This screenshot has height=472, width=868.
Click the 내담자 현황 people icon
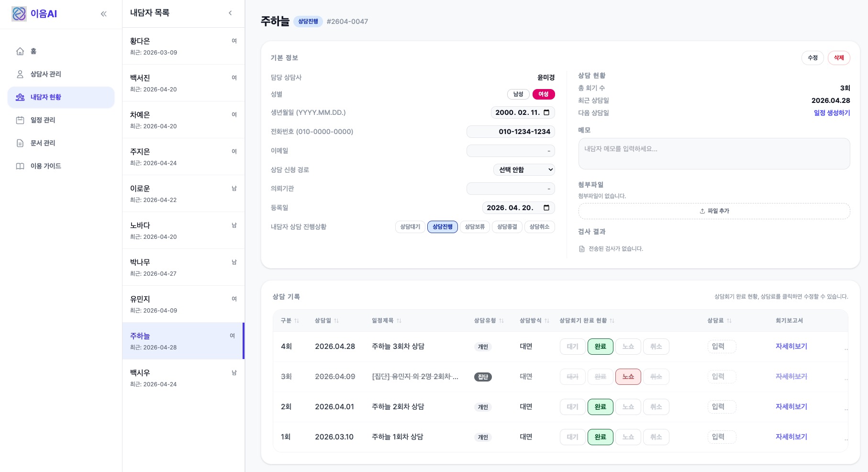[20, 97]
